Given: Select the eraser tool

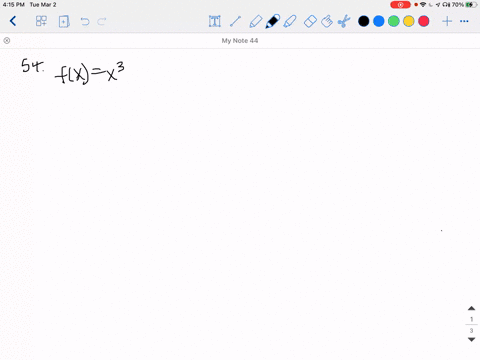Looking at the screenshot, I should (x=310, y=22).
